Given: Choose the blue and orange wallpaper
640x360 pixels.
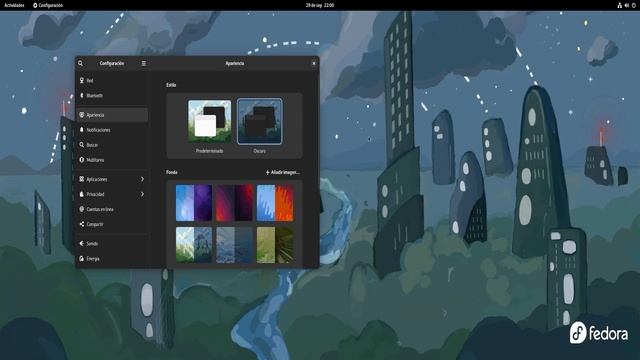Looking at the screenshot, I should (x=275, y=203).
